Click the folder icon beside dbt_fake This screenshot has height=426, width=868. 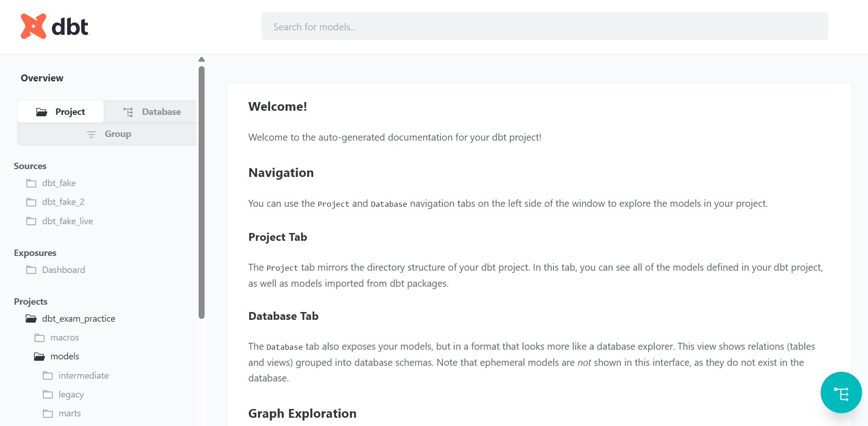tap(31, 183)
